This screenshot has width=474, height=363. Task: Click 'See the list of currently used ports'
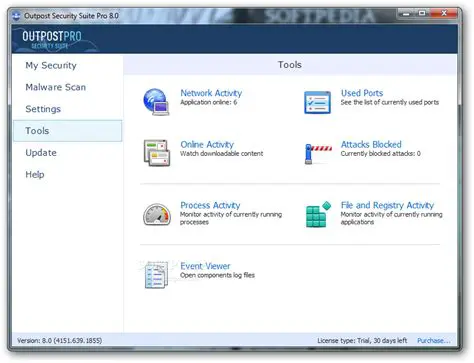pos(390,102)
